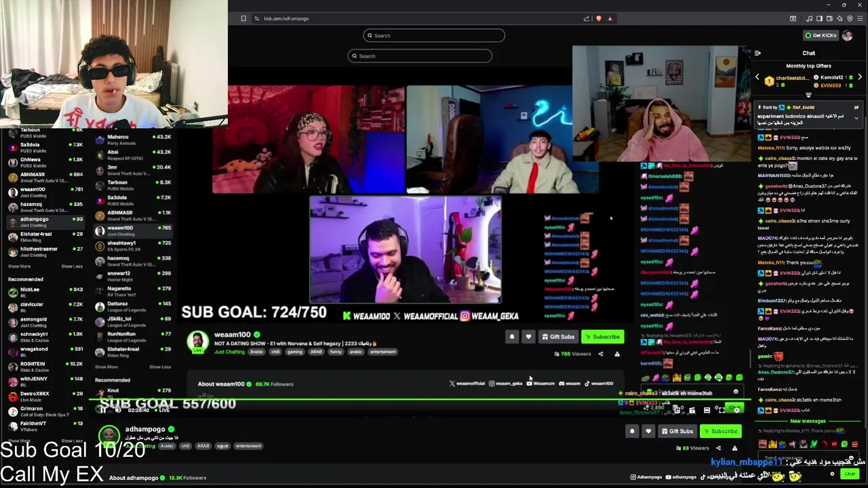Image resolution: width=868 pixels, height=488 pixels.
Task: Click the gaming tag under weaam100
Action: pyautogui.click(x=295, y=352)
